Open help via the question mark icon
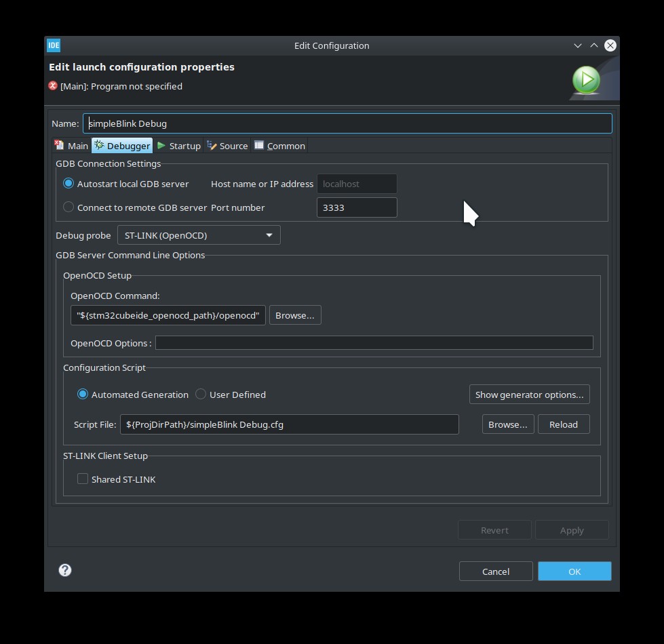Image resolution: width=664 pixels, height=644 pixels. (x=64, y=570)
